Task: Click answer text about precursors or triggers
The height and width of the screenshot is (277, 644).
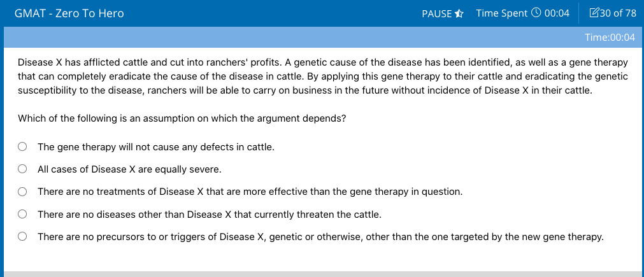Action: pos(321,237)
